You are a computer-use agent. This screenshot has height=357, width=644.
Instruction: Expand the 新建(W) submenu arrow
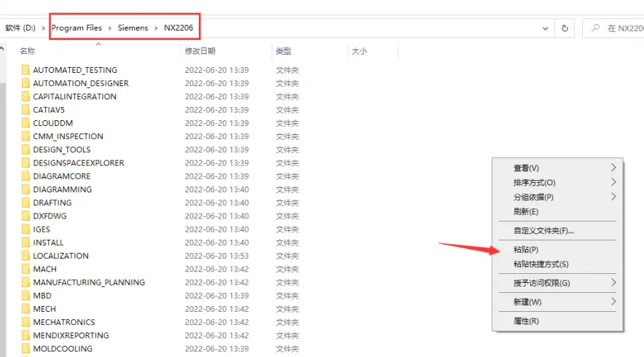tap(613, 302)
